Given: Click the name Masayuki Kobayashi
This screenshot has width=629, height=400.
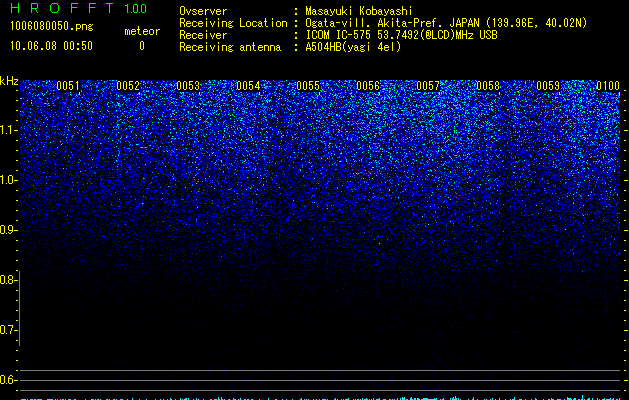Looking at the screenshot, I should click(359, 11).
